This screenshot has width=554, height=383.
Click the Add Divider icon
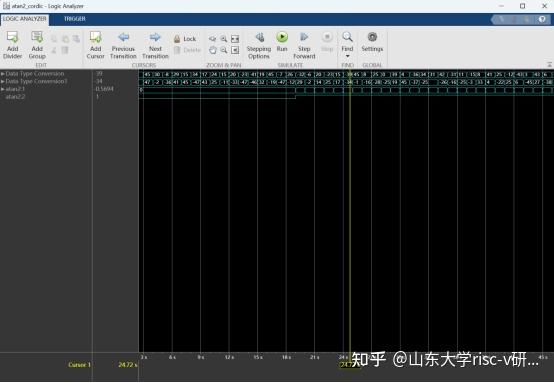click(12, 37)
